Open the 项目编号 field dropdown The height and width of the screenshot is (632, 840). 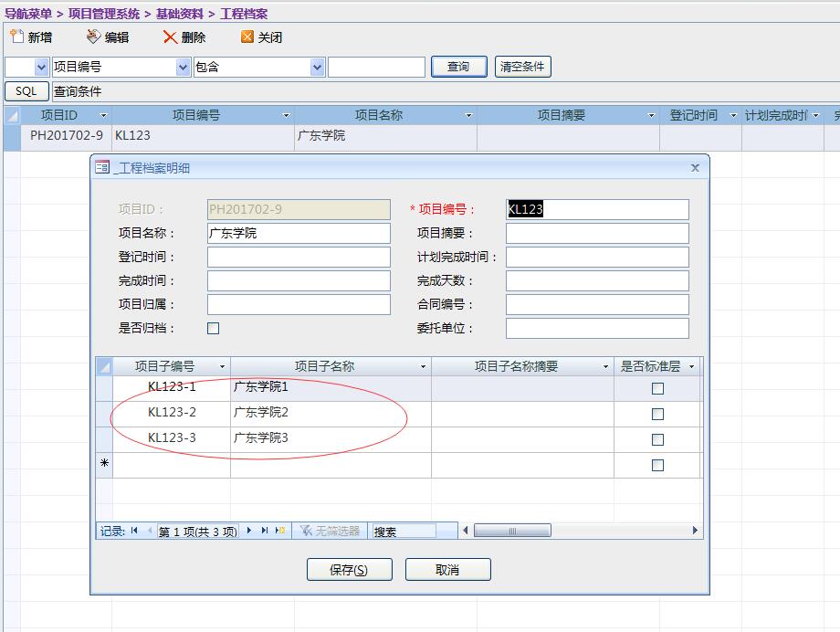point(183,67)
